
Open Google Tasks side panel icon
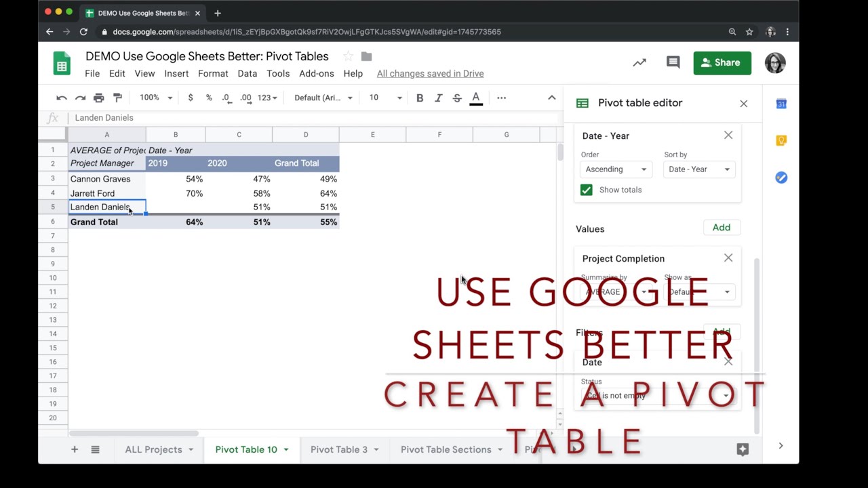[x=781, y=178]
